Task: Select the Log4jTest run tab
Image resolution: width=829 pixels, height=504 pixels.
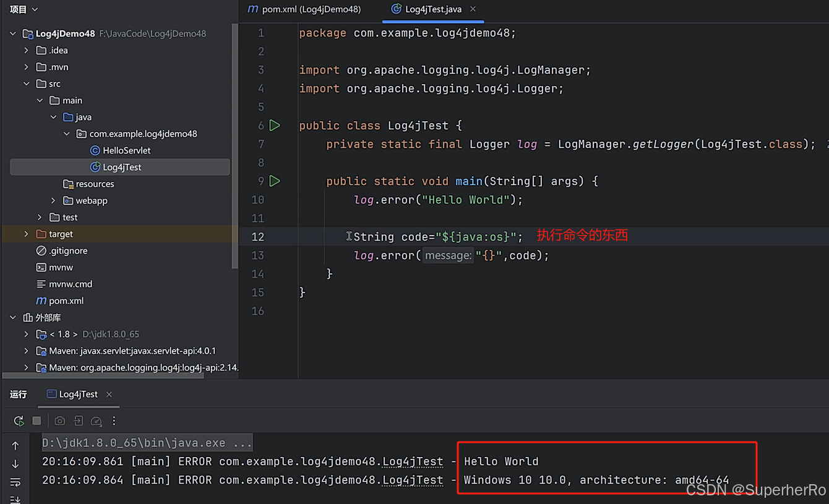Action: (78, 395)
